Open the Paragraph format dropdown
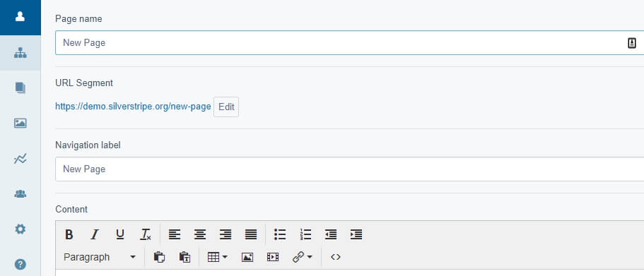 coord(100,257)
